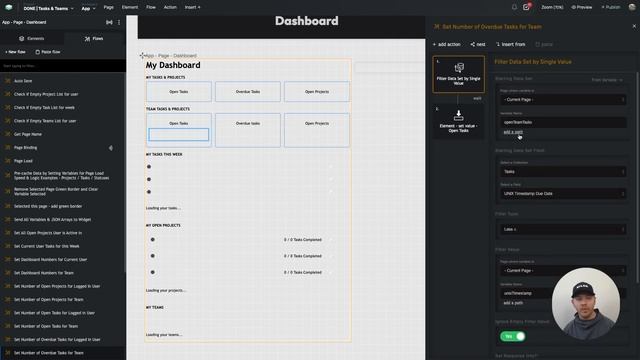
Task: Click the openTeamTasks variable name field
Action: pos(563,122)
